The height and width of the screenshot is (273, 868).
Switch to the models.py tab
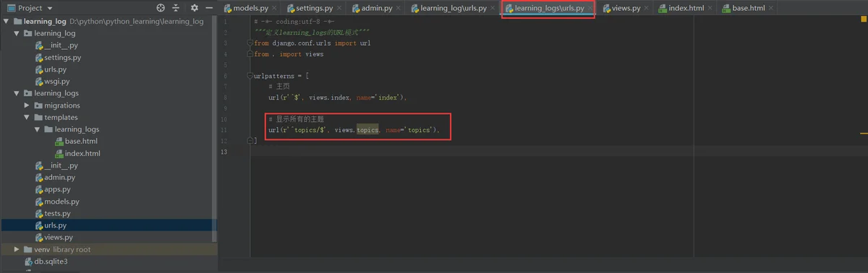(x=250, y=8)
